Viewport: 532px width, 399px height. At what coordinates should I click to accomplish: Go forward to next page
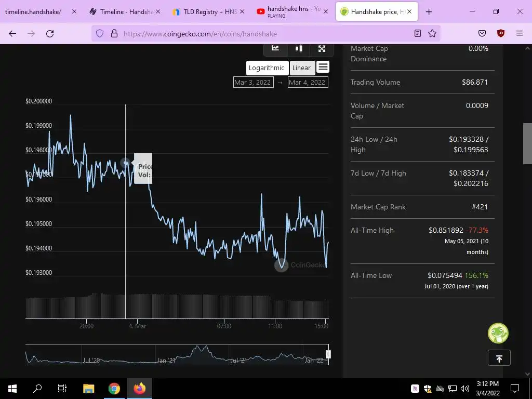[x=31, y=34]
